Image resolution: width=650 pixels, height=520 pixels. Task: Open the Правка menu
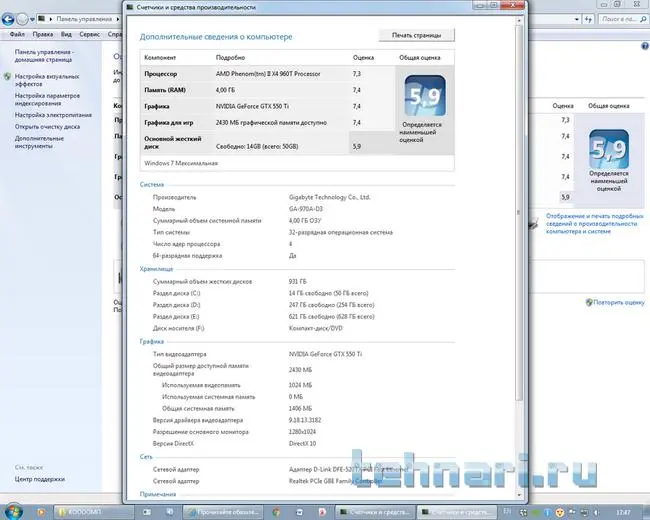(44, 34)
